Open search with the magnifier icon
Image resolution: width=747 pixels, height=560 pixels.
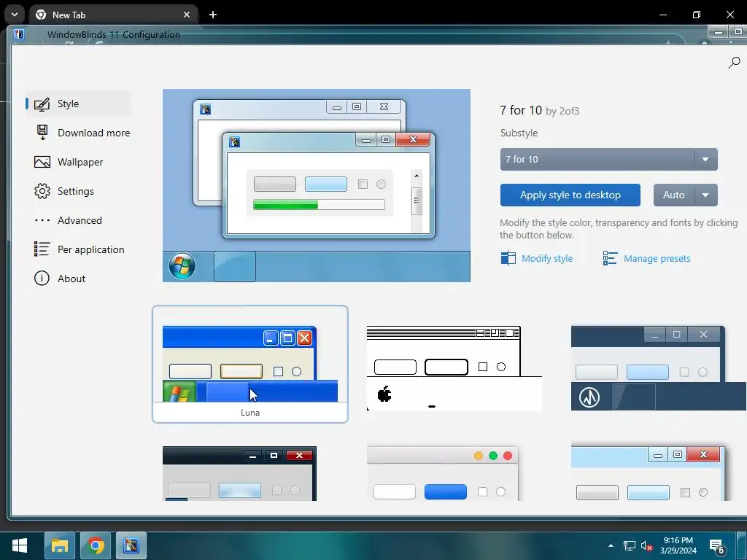pos(734,63)
